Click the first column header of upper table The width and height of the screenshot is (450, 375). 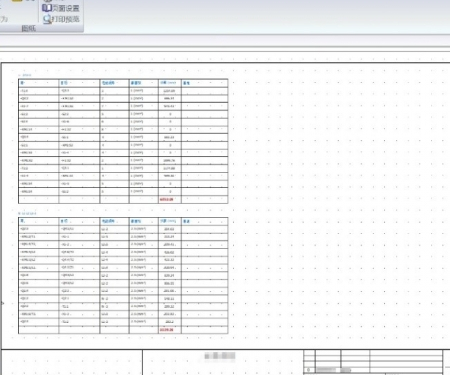pyautogui.click(x=39, y=83)
